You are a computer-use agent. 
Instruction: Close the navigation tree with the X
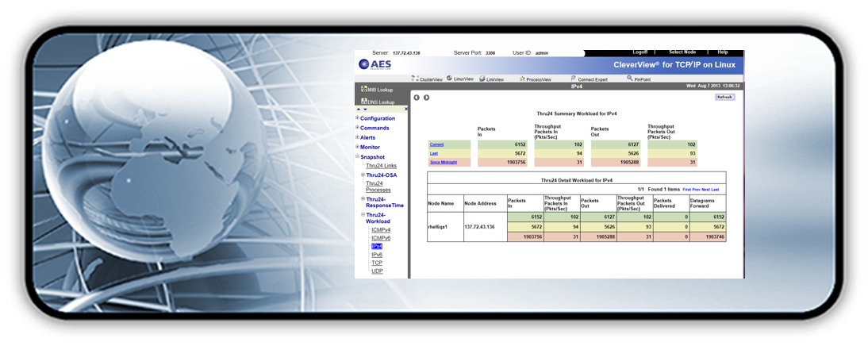[x=405, y=109]
